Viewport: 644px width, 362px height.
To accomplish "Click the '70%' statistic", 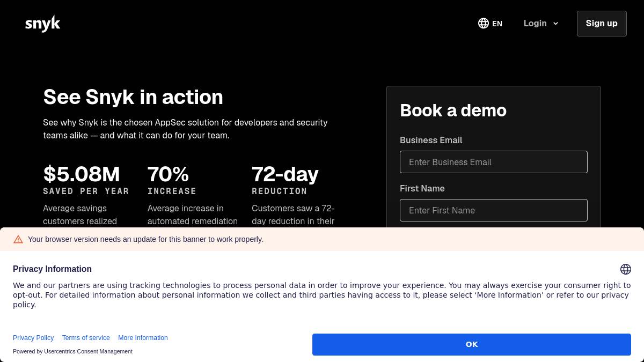I will tap(168, 174).
